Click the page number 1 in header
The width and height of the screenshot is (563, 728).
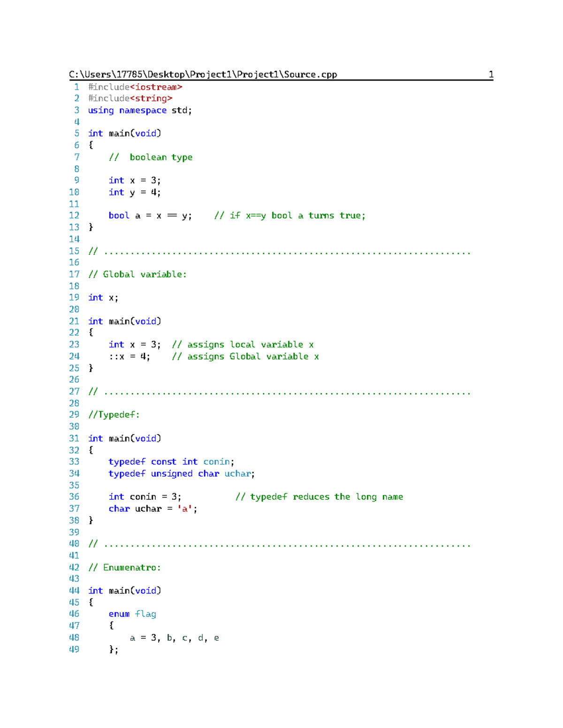point(491,74)
